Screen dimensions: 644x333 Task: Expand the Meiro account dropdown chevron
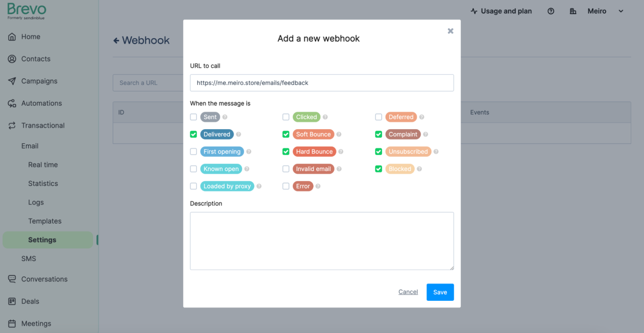coord(621,11)
